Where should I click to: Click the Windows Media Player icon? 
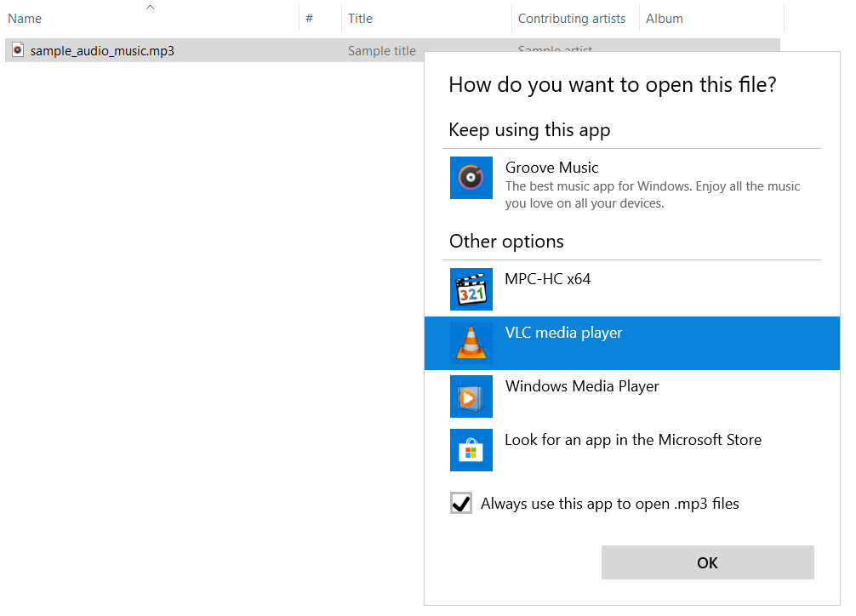(471, 396)
